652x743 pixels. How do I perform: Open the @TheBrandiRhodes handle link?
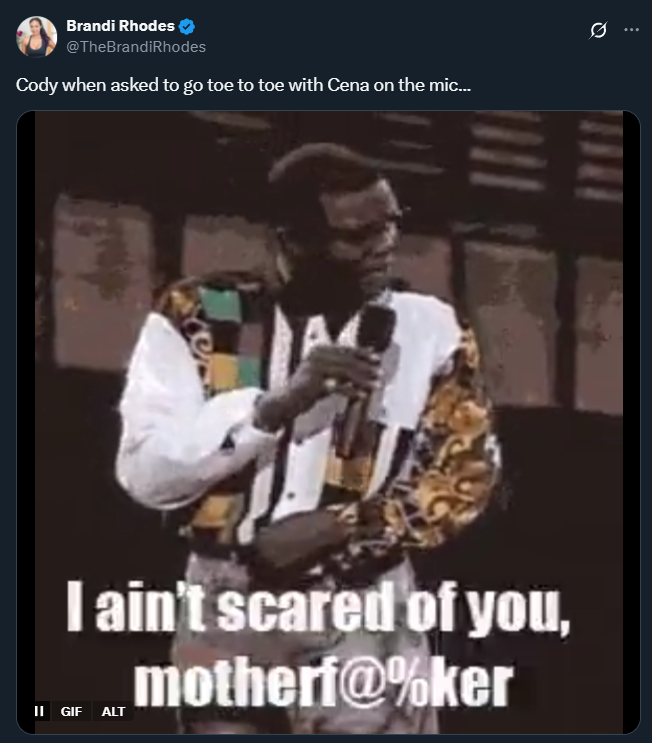136,47
